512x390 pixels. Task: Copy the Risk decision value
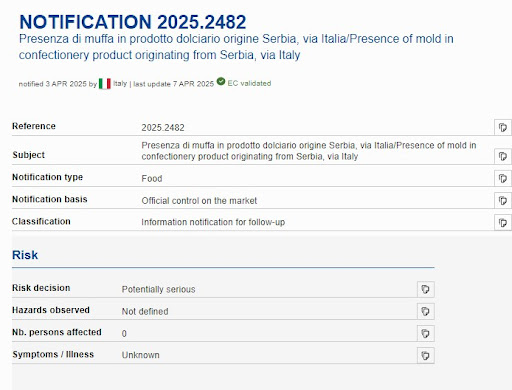coord(426,289)
